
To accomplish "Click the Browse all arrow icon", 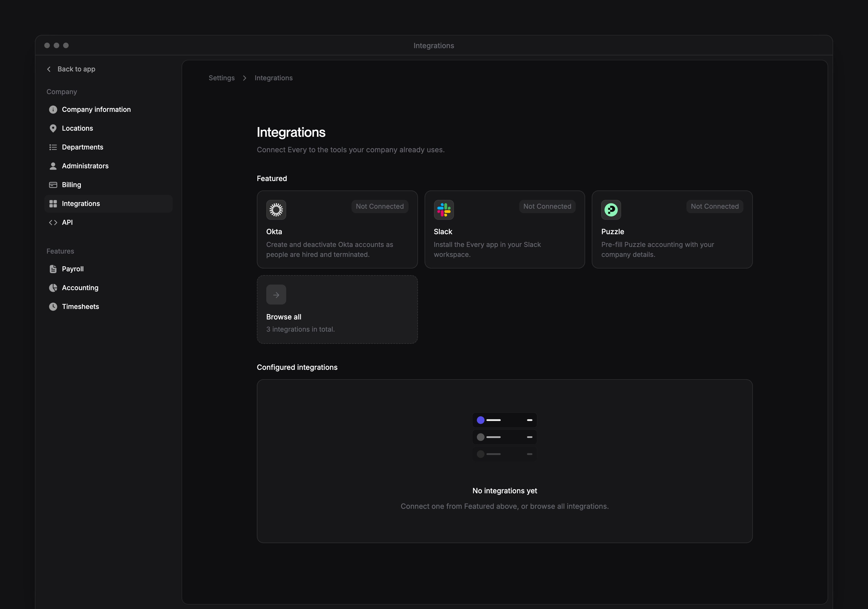I will [276, 295].
